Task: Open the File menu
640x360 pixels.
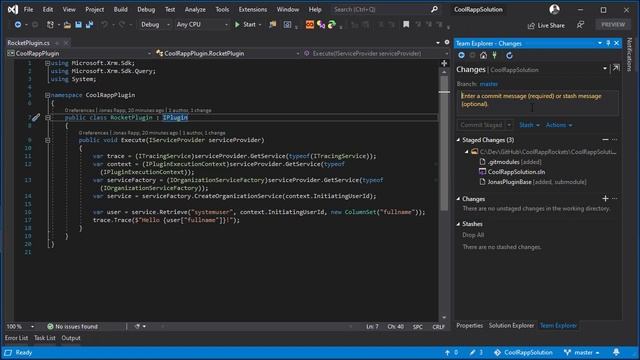Action: point(29,9)
